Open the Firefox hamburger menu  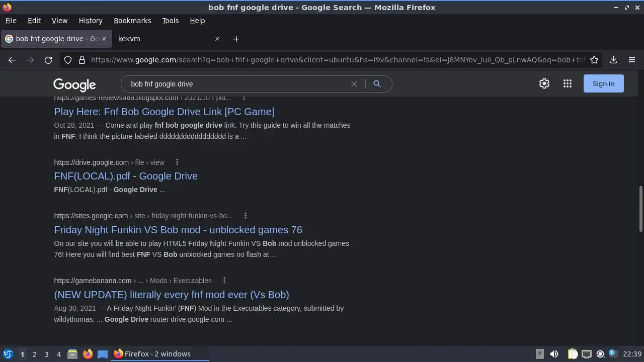click(632, 60)
